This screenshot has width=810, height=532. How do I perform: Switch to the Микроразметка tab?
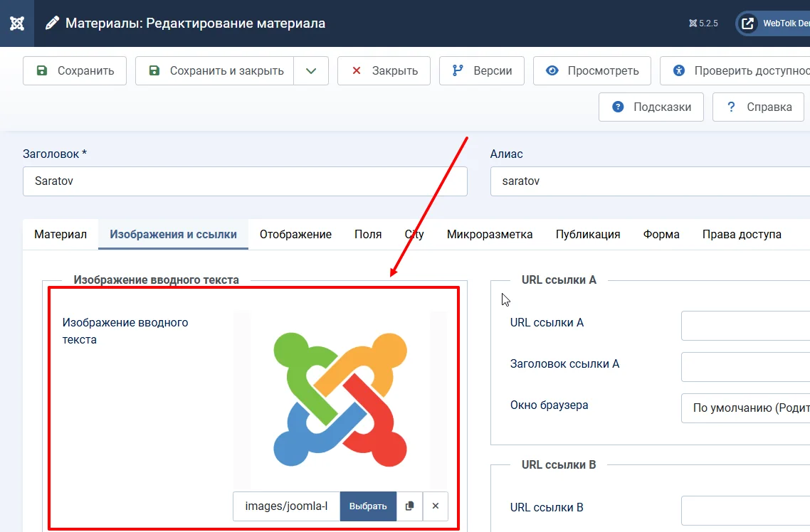[x=490, y=234]
